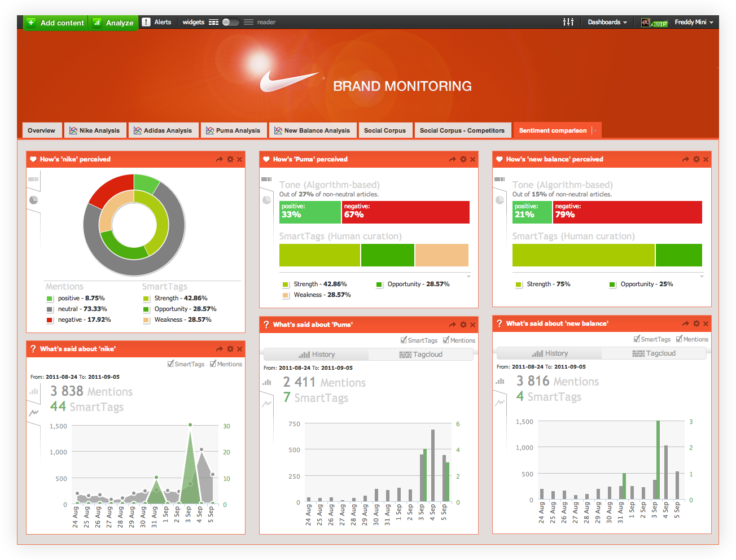
Task: Share What's said about 'new balance' widget
Action: [x=686, y=323]
